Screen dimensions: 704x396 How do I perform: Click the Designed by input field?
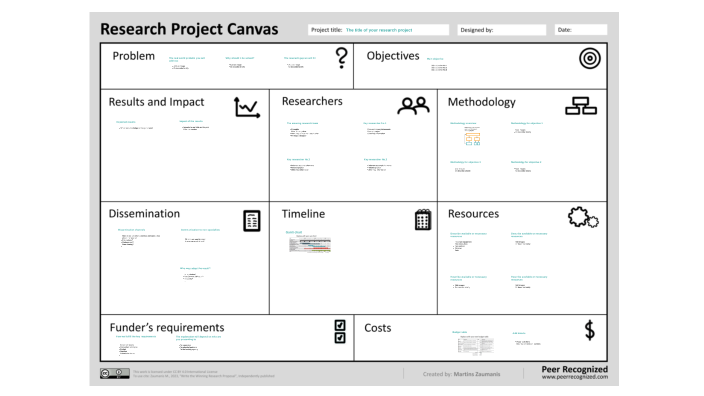click(x=502, y=30)
